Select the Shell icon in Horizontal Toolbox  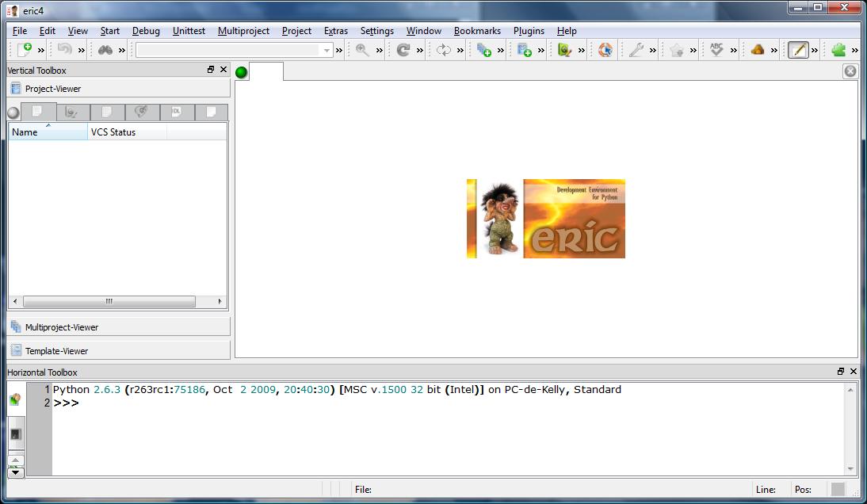[x=16, y=399]
